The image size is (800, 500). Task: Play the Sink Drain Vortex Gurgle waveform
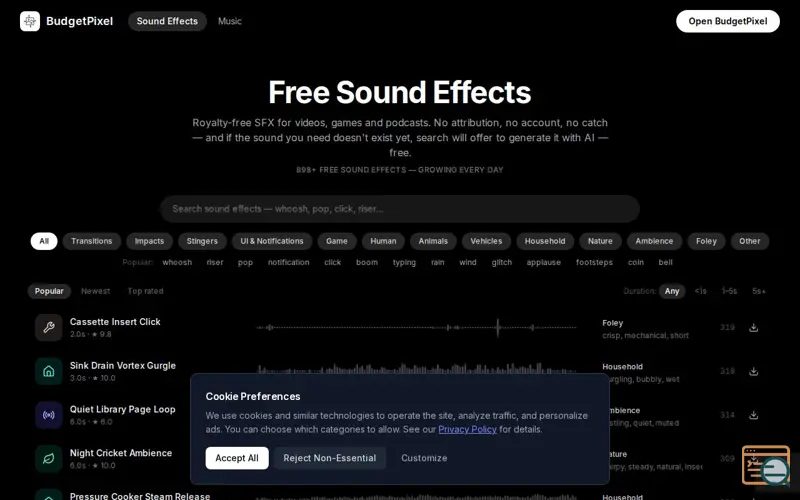(x=416, y=369)
